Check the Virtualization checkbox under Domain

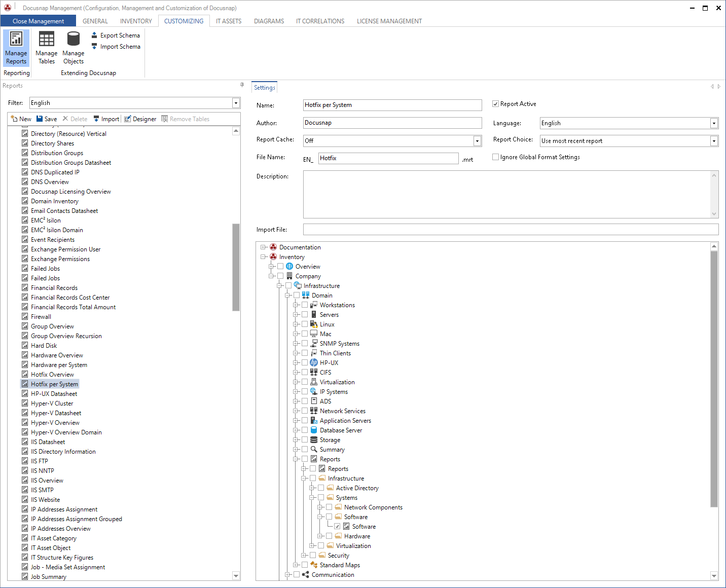pyautogui.click(x=305, y=382)
